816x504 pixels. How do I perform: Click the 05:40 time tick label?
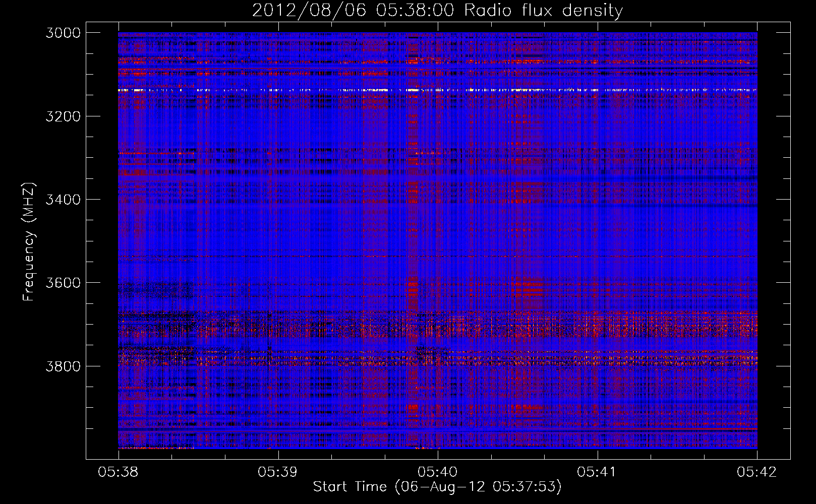tap(438, 472)
